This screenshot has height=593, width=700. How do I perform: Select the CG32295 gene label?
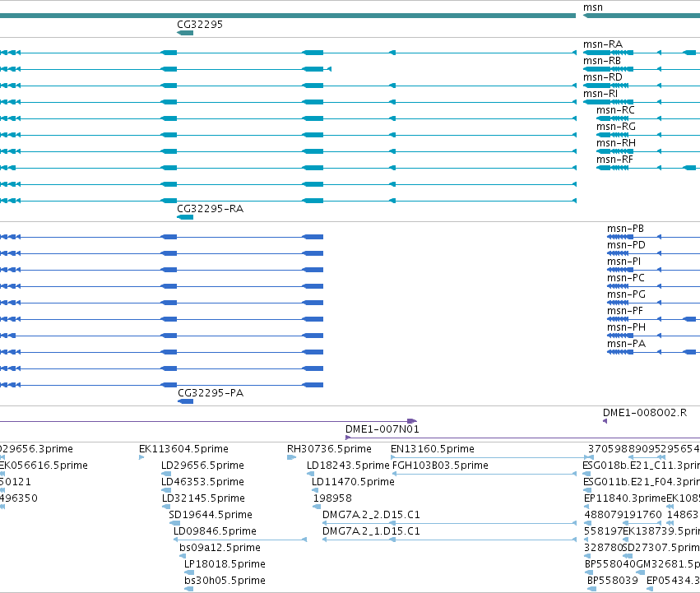click(200, 24)
